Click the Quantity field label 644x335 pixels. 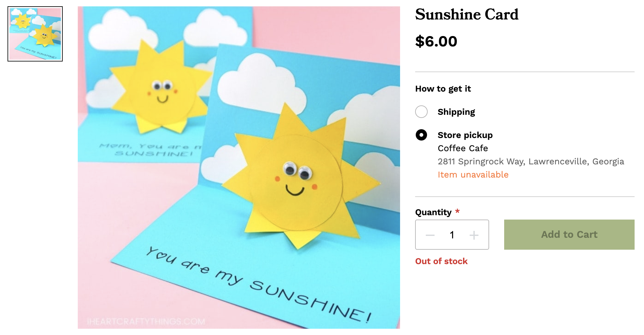[433, 212]
